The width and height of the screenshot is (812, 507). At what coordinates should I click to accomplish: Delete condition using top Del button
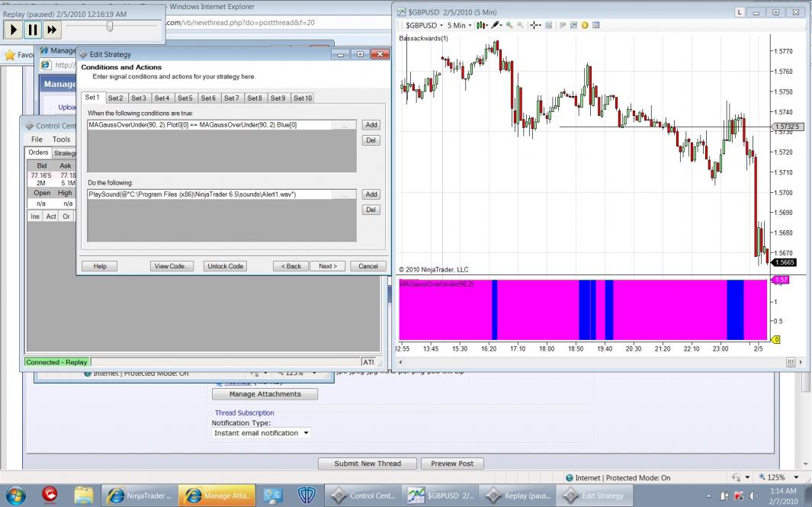pos(371,140)
